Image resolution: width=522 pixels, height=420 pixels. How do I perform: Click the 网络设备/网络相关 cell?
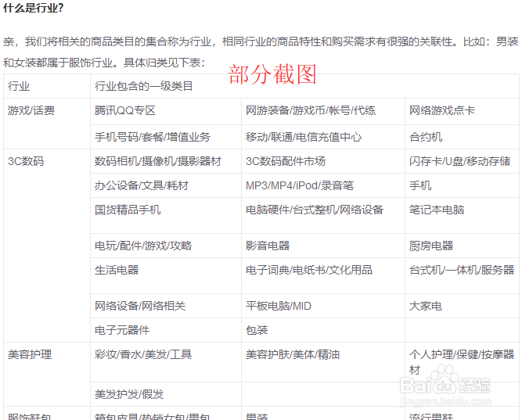click(x=166, y=306)
